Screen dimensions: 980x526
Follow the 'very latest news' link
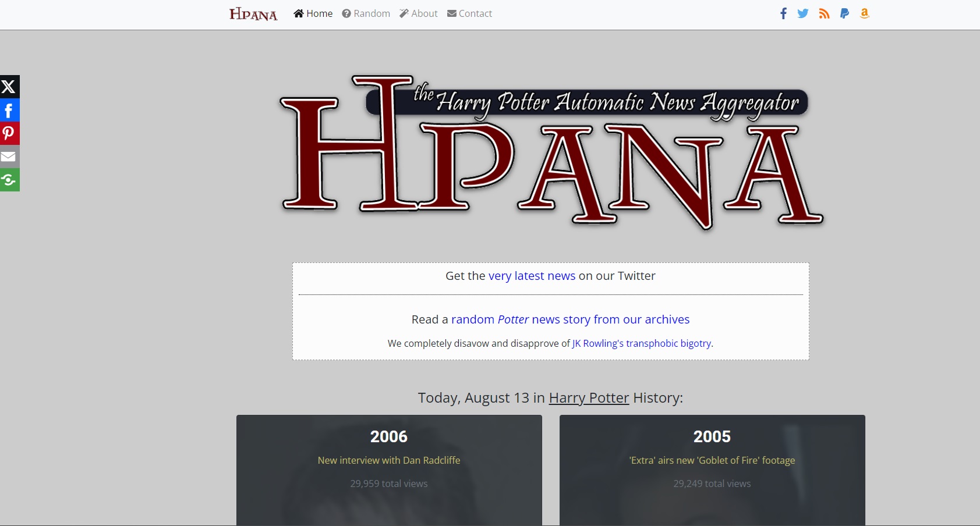pyautogui.click(x=532, y=276)
